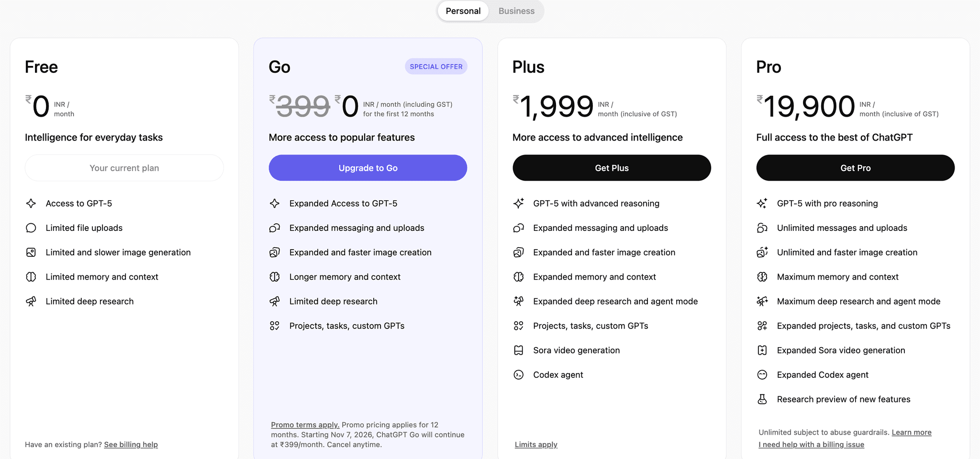Click the deep research icon on the Go plan
Viewport: 980px width, 459px height.
275,301
